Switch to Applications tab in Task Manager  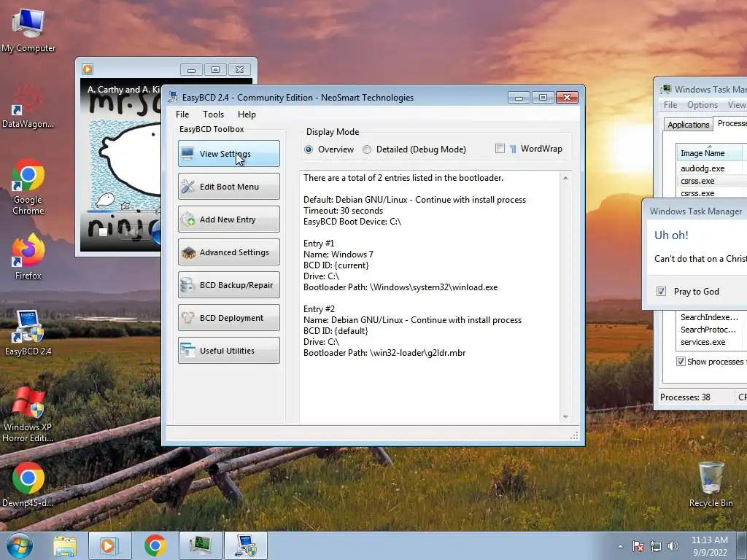(x=688, y=125)
